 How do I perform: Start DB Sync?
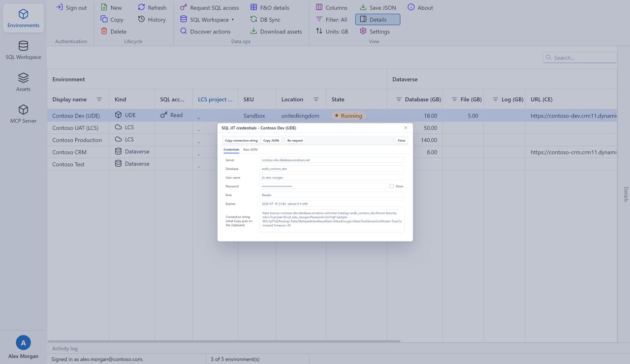(x=265, y=19)
